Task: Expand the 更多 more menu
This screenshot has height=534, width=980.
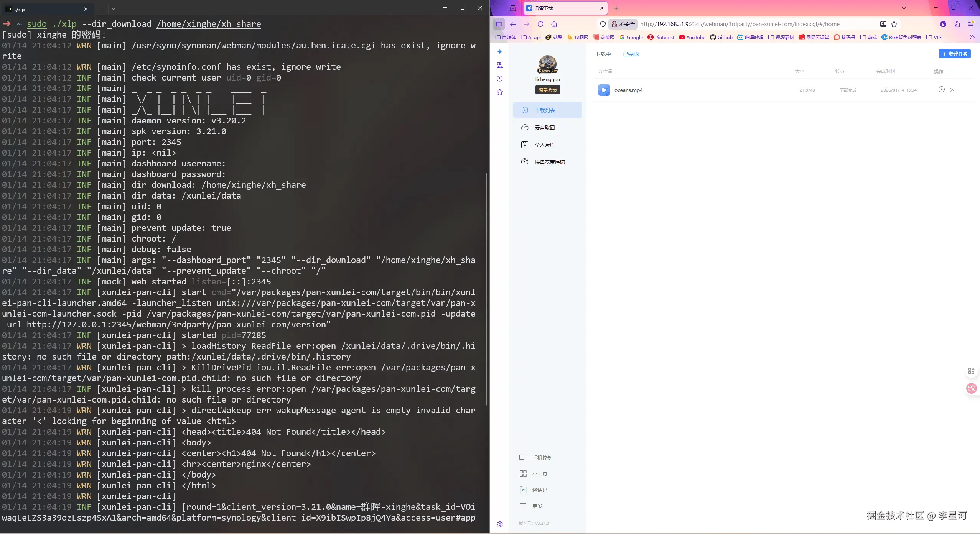Action: [x=537, y=506]
